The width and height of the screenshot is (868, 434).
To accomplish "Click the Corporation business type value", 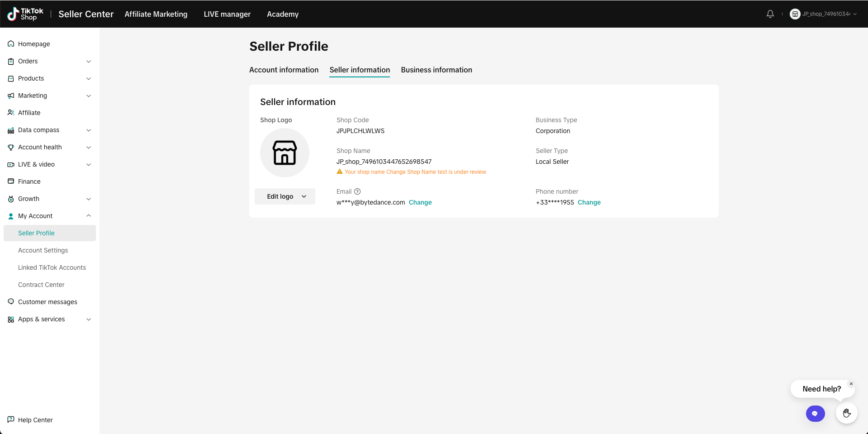I will (x=553, y=131).
